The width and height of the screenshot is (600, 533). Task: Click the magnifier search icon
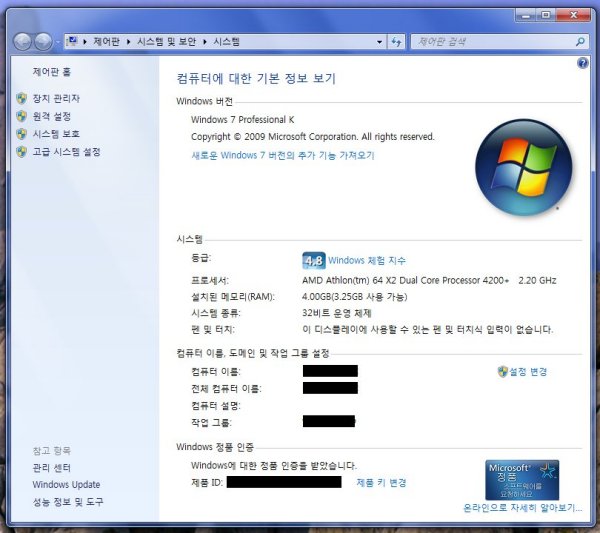[x=580, y=42]
